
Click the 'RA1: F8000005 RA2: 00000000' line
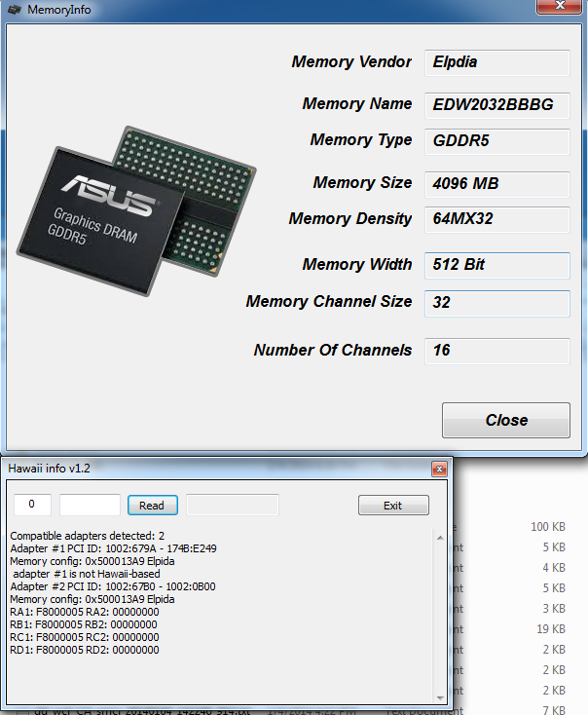coord(85,612)
